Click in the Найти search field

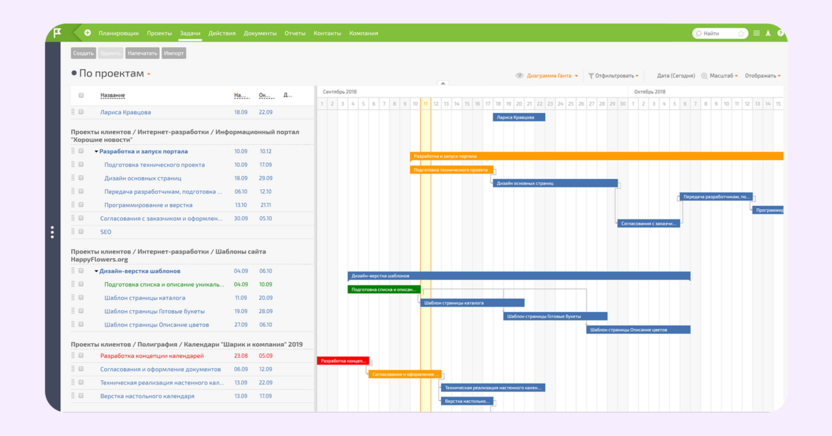(716, 33)
